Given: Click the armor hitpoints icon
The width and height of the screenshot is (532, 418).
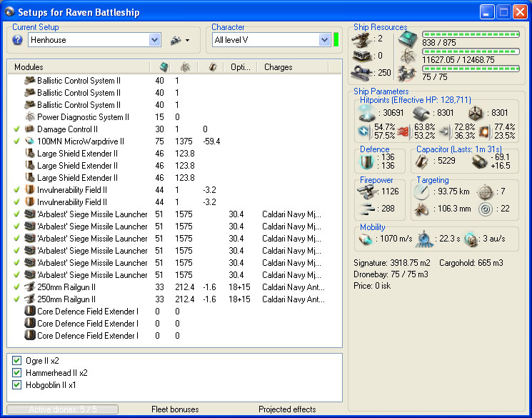Looking at the screenshot, I should point(421,112).
